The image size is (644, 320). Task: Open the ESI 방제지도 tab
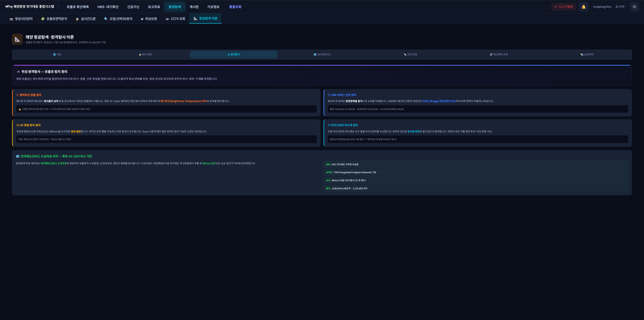[322, 55]
